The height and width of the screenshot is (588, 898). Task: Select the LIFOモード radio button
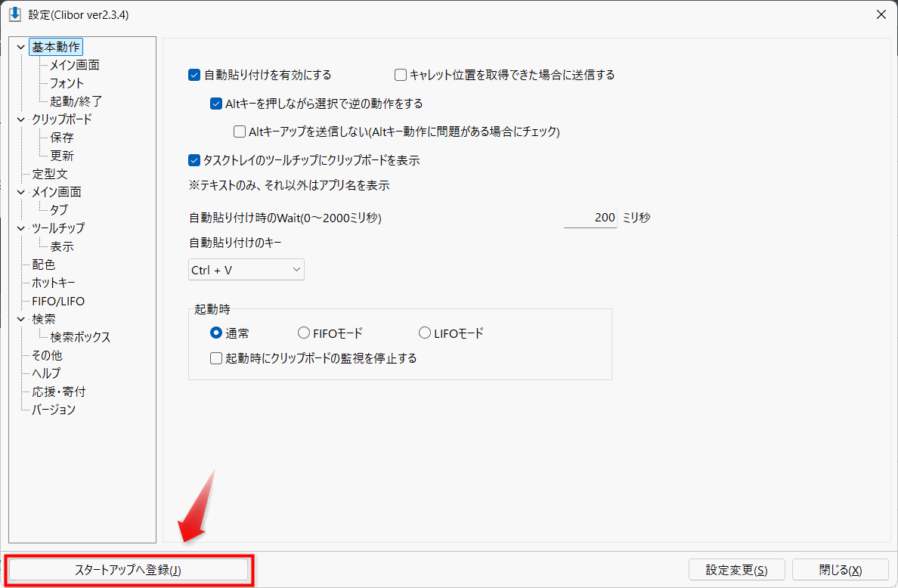click(425, 333)
